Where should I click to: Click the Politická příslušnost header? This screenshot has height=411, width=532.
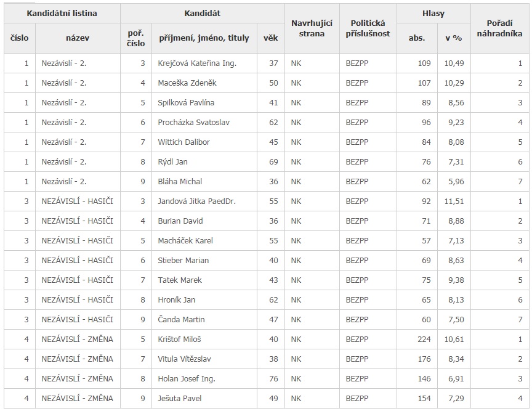click(368, 28)
